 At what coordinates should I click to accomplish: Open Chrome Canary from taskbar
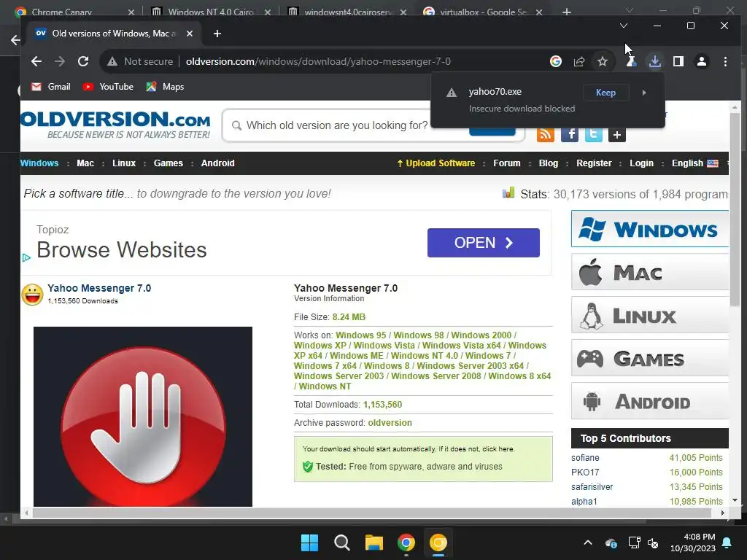click(438, 542)
